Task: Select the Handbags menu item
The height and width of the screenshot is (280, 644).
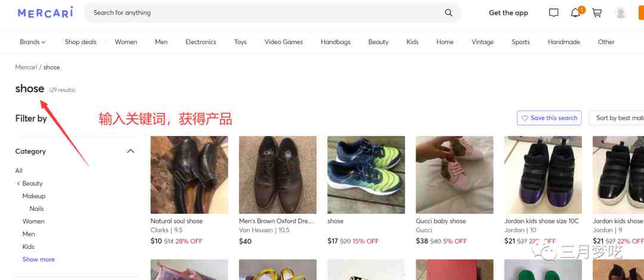Action: (336, 42)
